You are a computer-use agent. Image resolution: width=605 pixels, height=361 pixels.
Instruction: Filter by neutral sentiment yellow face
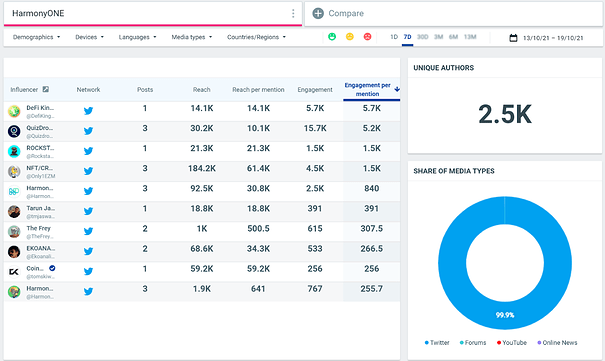click(350, 37)
